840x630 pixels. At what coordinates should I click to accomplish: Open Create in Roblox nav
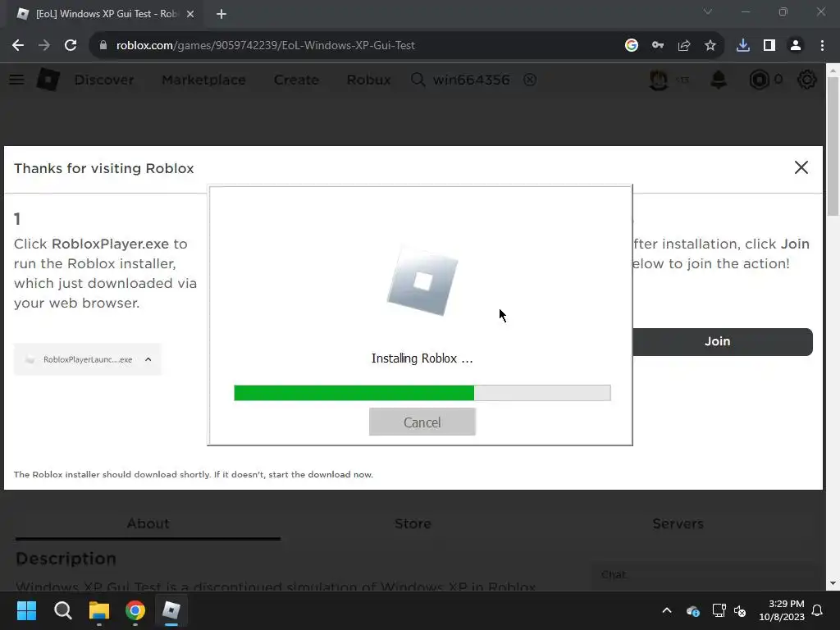coord(296,80)
